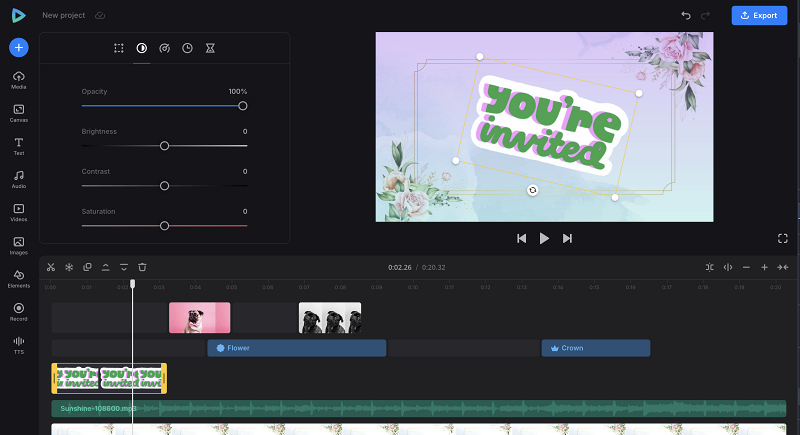Redo the last action
The width and height of the screenshot is (800, 435).
(705, 15)
